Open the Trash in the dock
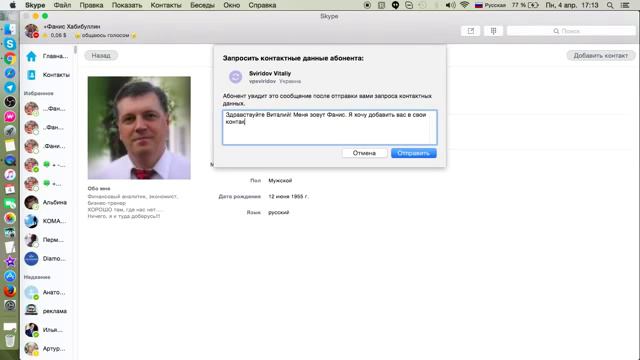This screenshot has height=360, width=640. 10,340
